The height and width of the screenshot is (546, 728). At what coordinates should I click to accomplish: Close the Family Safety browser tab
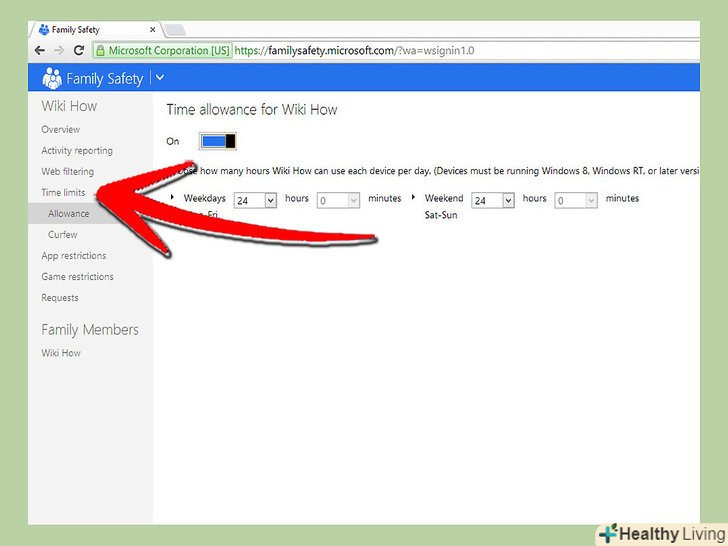pos(152,30)
